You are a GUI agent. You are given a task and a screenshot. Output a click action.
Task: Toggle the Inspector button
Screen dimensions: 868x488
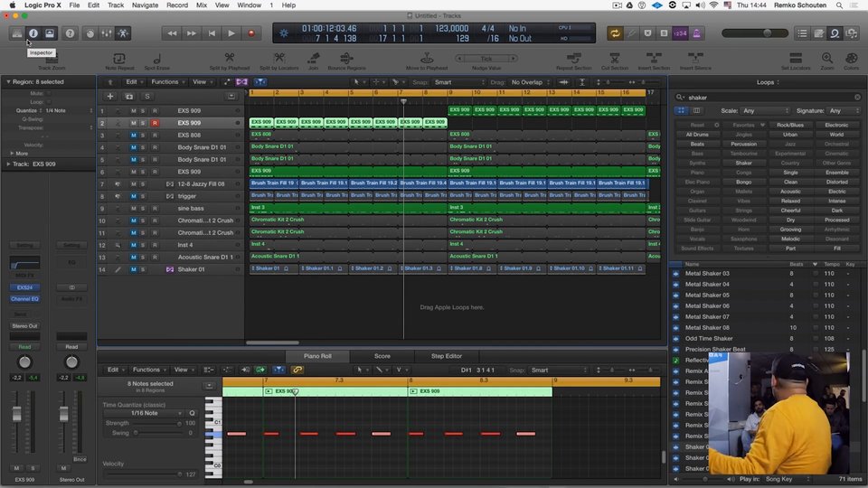pos(33,33)
